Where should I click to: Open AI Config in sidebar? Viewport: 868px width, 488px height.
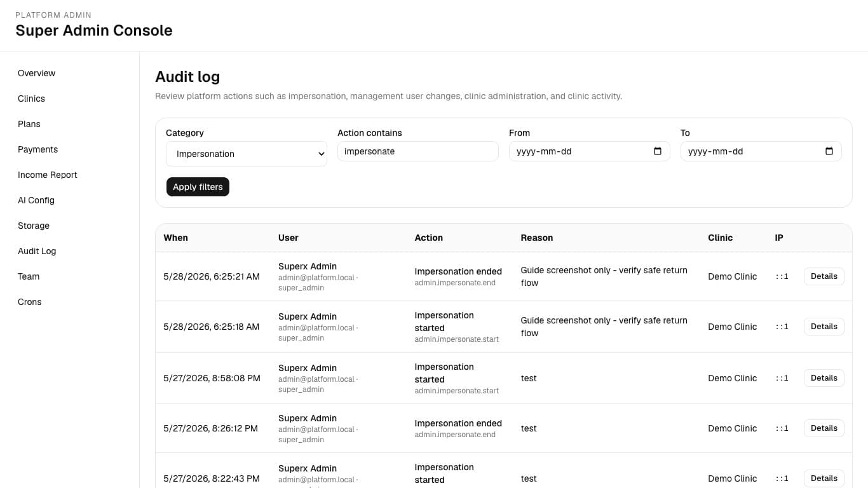click(36, 200)
